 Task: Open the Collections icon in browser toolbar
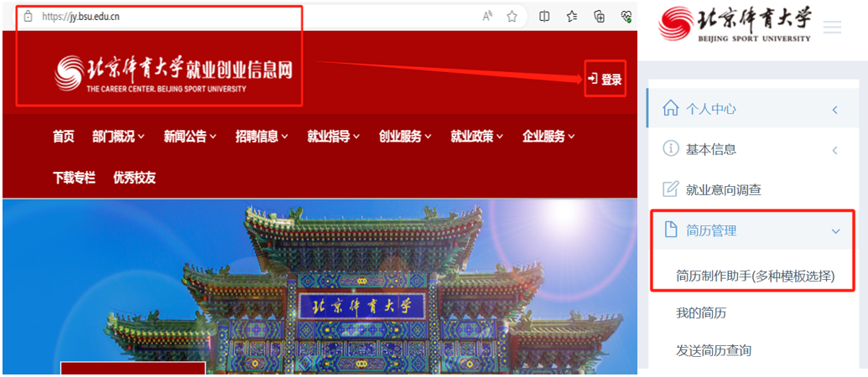point(599,16)
